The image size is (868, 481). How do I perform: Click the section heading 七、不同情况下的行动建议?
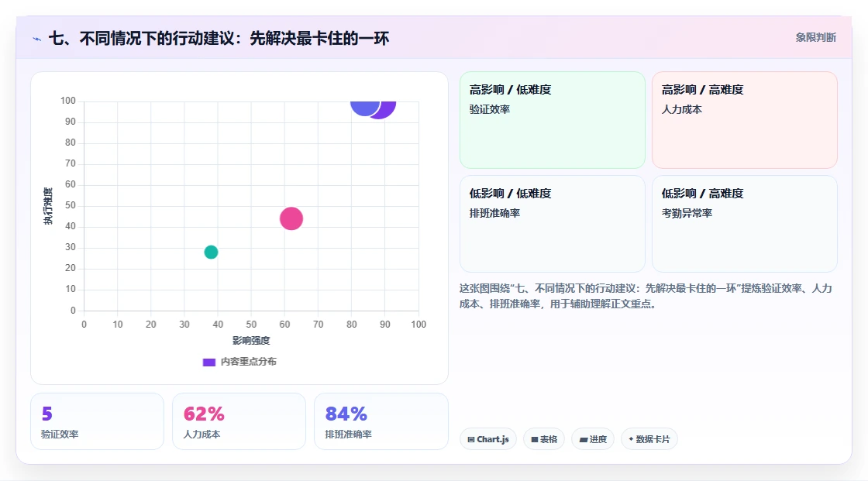pyautogui.click(x=219, y=39)
